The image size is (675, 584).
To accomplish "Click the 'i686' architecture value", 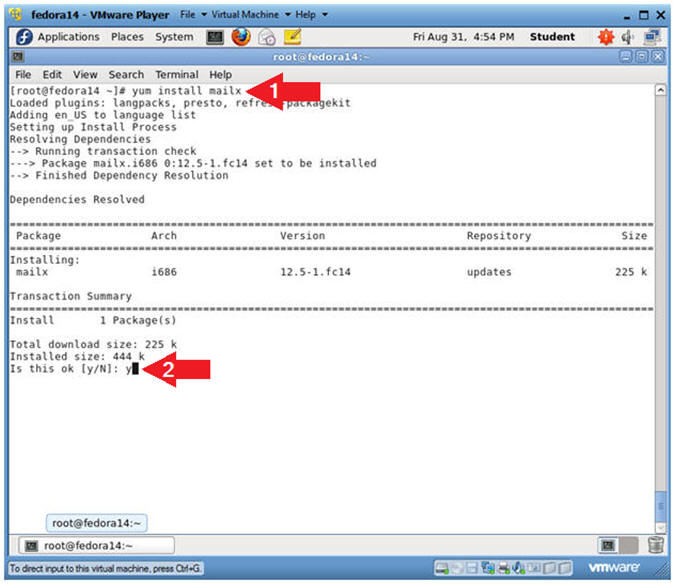I will pos(164,272).
